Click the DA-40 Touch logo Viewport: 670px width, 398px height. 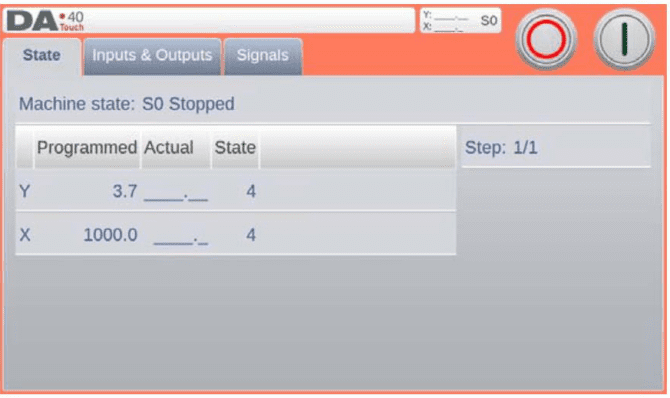[x=45, y=21]
